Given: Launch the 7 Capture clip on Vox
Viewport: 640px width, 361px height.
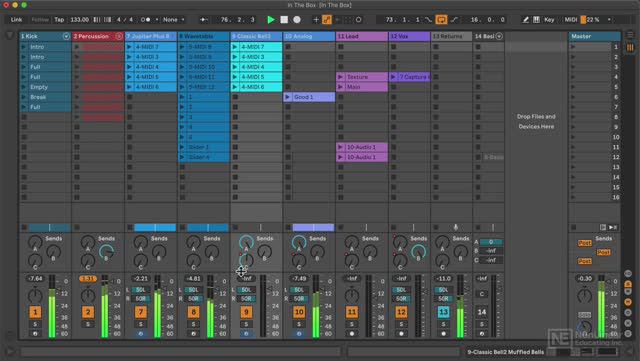Looking at the screenshot, I should pos(393,77).
